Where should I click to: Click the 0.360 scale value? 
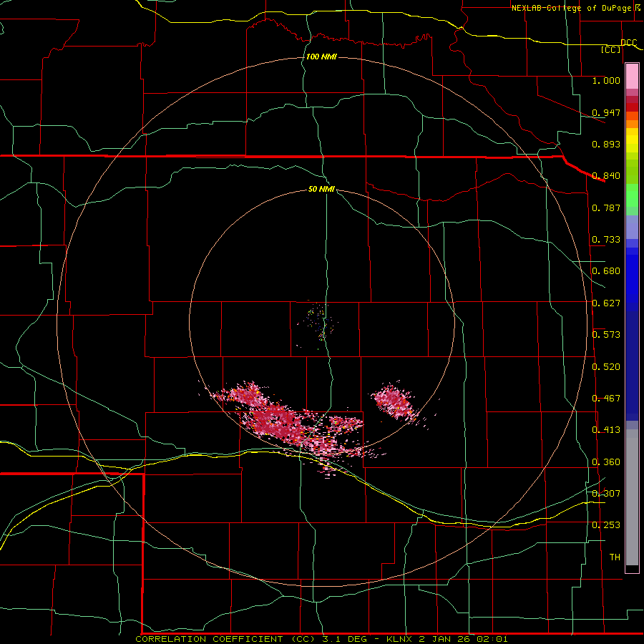[606, 462]
